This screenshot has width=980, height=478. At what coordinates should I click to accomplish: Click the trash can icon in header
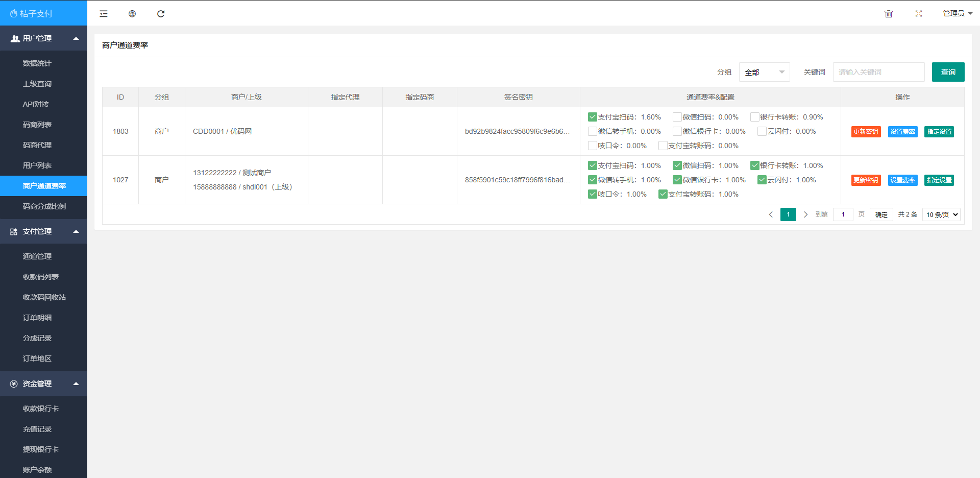coord(889,14)
